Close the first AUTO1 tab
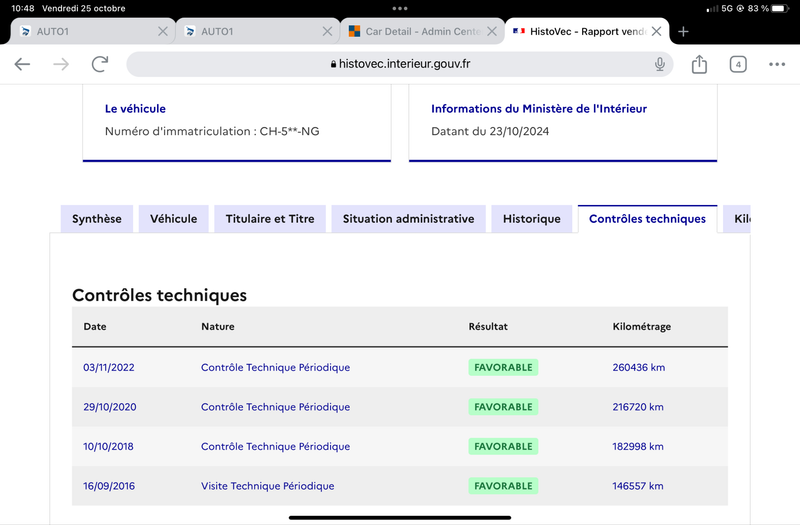The width and height of the screenshot is (800, 525). click(x=163, y=32)
